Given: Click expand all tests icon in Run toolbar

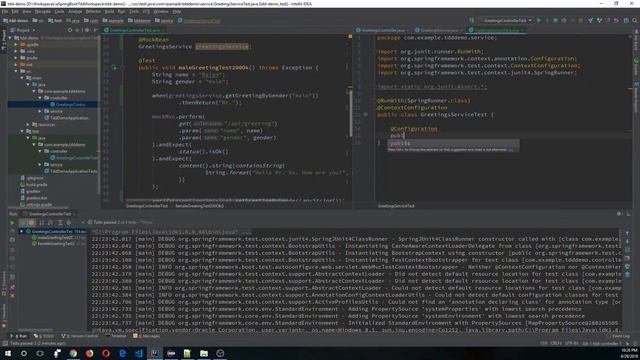Looking at the screenshot, I should click(60, 223).
